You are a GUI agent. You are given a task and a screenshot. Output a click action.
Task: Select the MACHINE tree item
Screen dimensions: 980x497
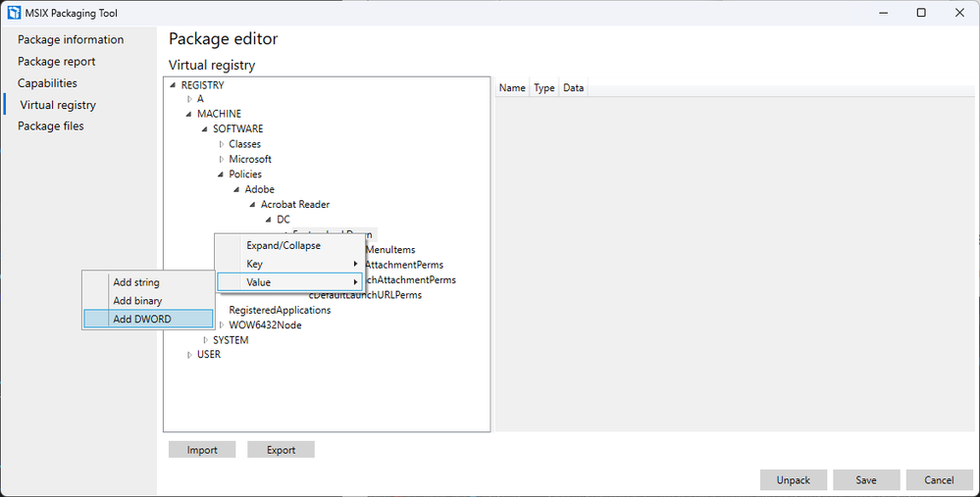click(x=219, y=114)
